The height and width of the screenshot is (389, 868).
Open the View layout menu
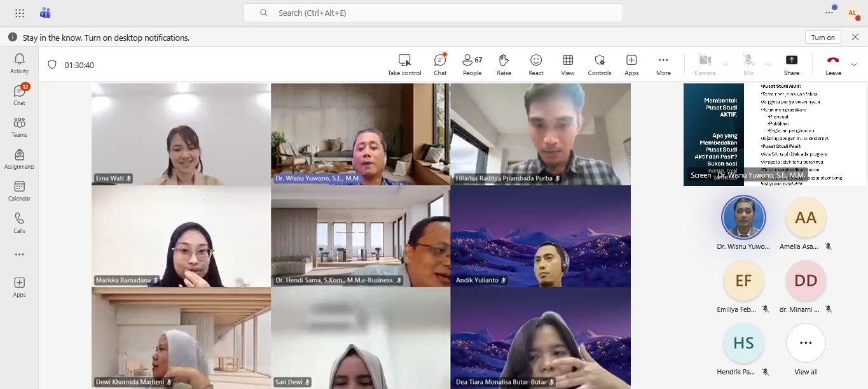pos(568,64)
